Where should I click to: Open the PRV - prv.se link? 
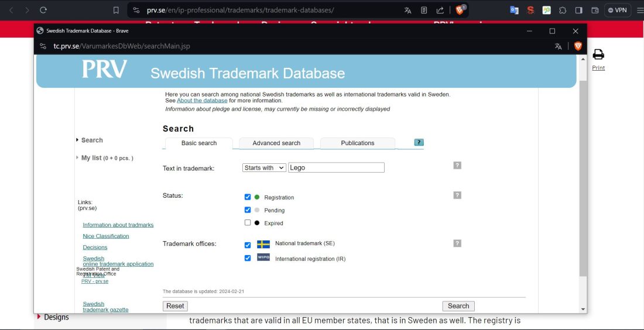[x=95, y=281]
